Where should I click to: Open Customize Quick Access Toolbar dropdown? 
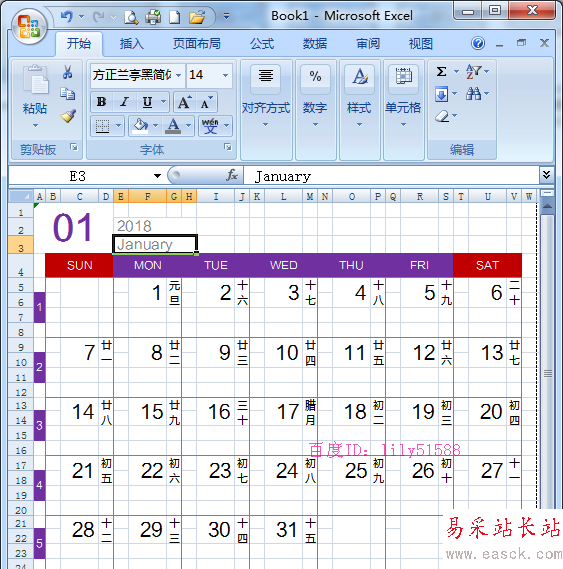226,17
